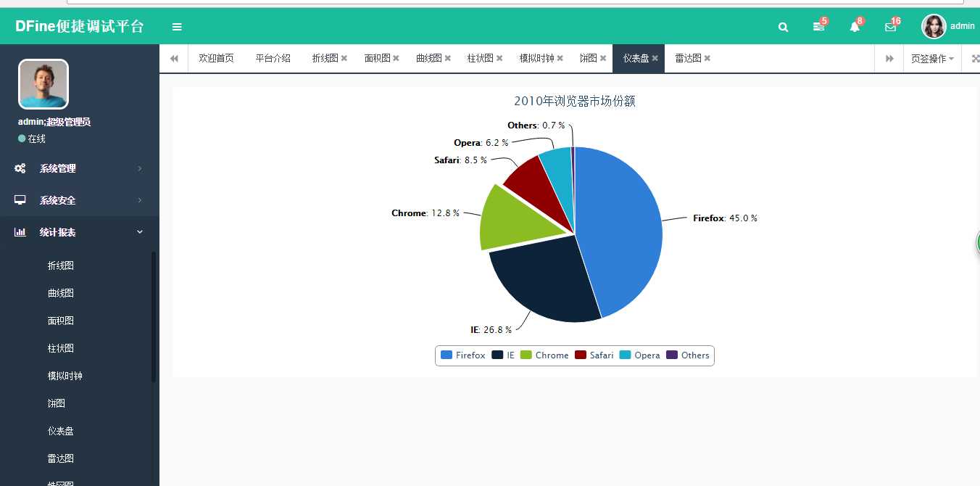Image resolution: width=980 pixels, height=486 pixels.
Task: Expand 系统管理 menu
Action: click(x=80, y=168)
